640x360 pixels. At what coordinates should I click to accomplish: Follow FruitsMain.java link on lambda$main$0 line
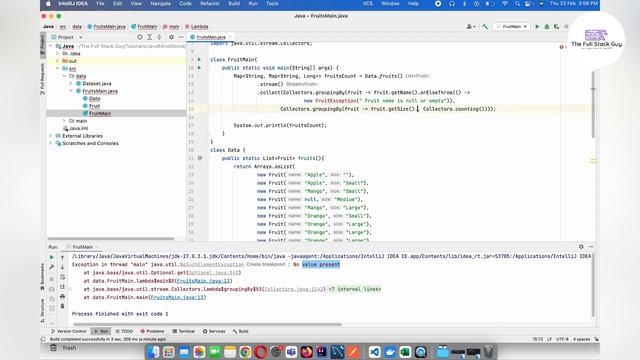tap(203, 281)
